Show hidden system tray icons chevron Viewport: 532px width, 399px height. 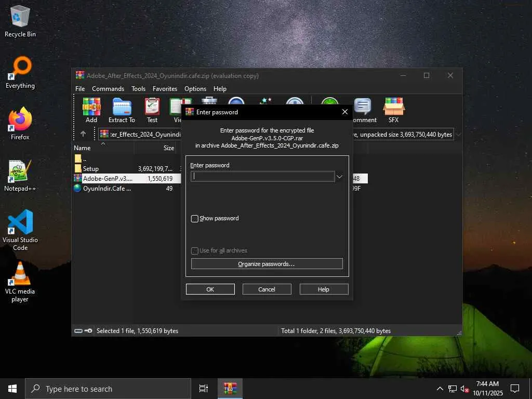(440, 389)
